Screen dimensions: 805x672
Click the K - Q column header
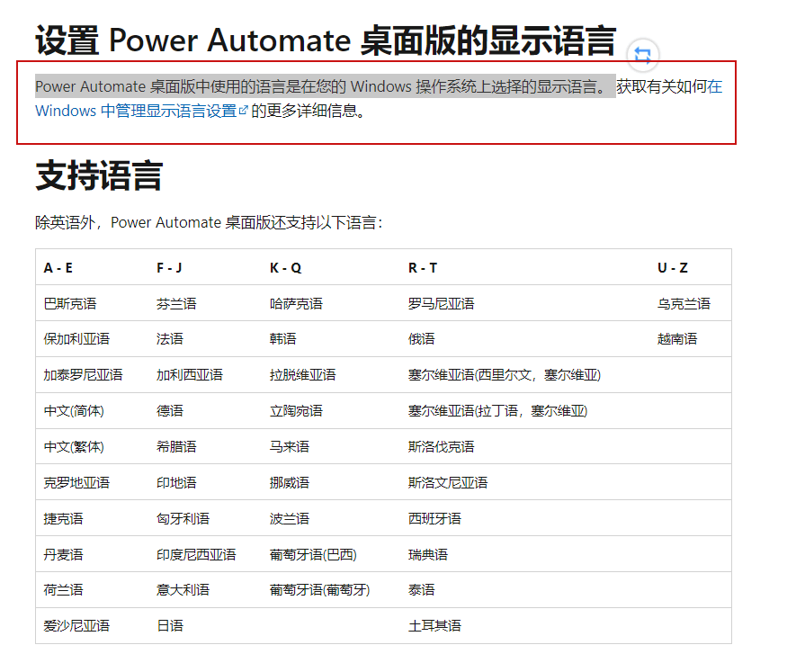pos(285,267)
